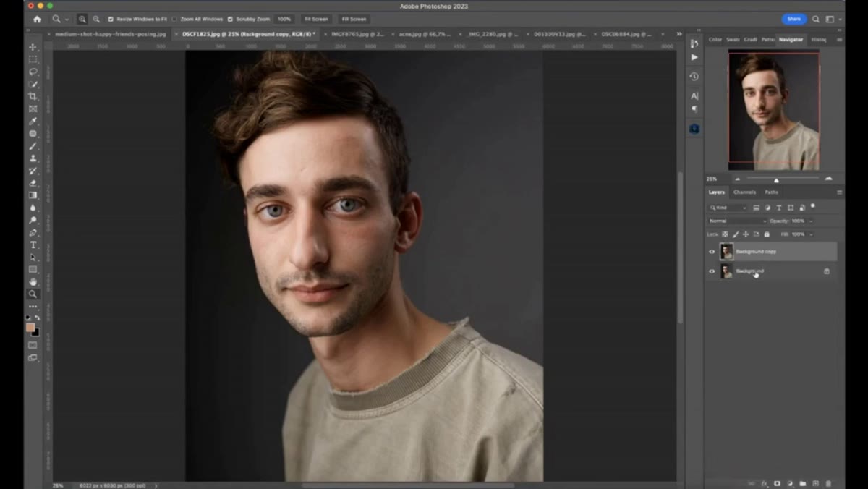Open the layer Kind filter dropdown
Screen dimensions: 868x489
pyautogui.click(x=728, y=208)
